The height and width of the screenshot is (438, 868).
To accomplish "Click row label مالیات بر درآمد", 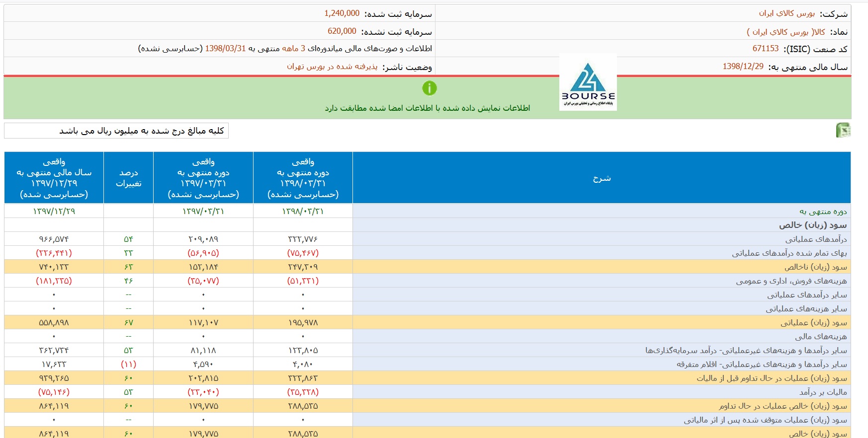I will tap(823, 392).
